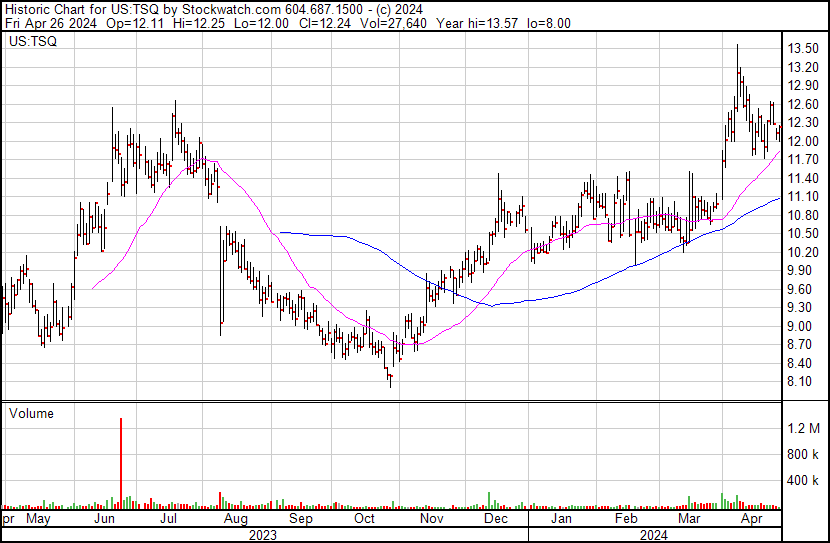This screenshot has width=830, height=543.
Task: Select the Jun month marker
Action: coord(104,520)
